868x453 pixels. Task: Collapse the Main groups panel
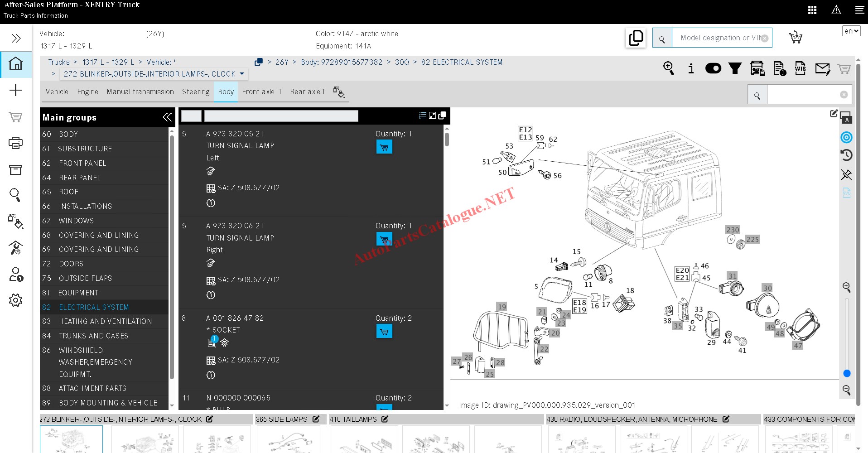167,117
